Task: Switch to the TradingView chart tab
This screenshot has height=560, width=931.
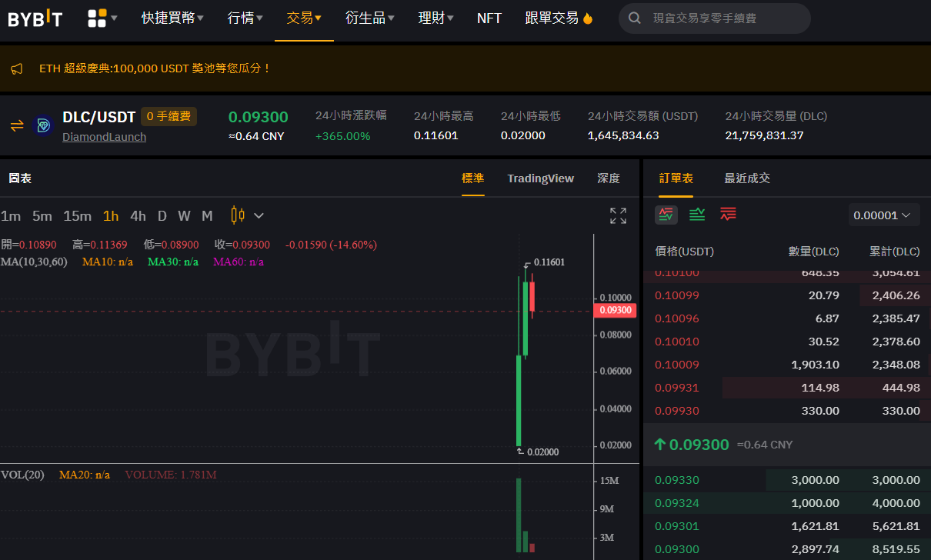Action: click(541, 178)
